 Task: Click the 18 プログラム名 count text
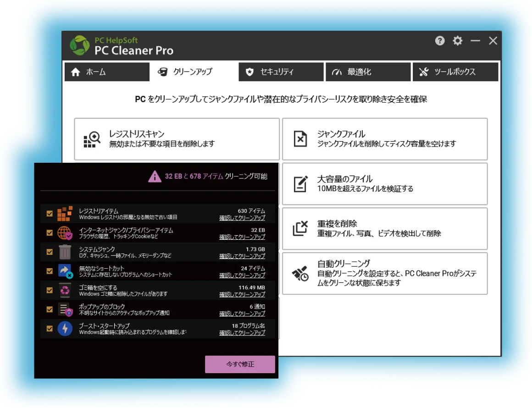point(249,326)
